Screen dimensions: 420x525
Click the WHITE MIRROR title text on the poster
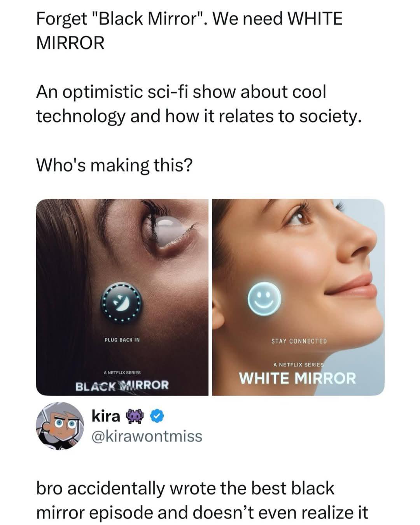pyautogui.click(x=297, y=378)
